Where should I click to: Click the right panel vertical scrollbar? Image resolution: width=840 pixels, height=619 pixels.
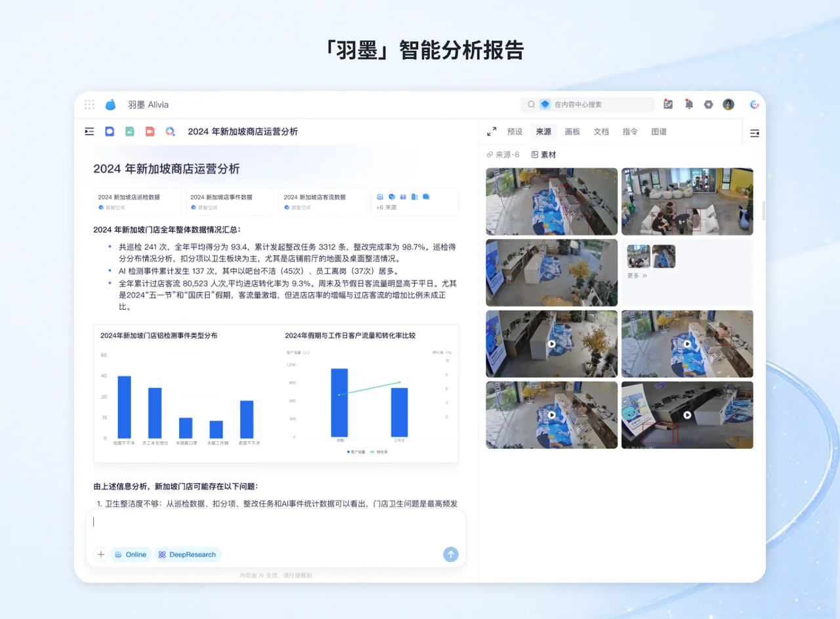click(x=763, y=211)
